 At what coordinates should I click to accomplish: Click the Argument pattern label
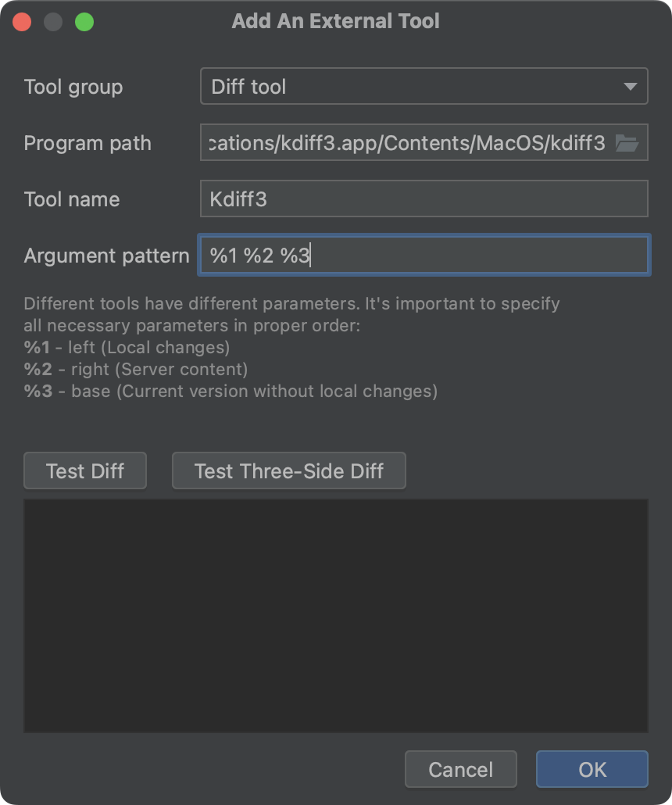coord(106,255)
